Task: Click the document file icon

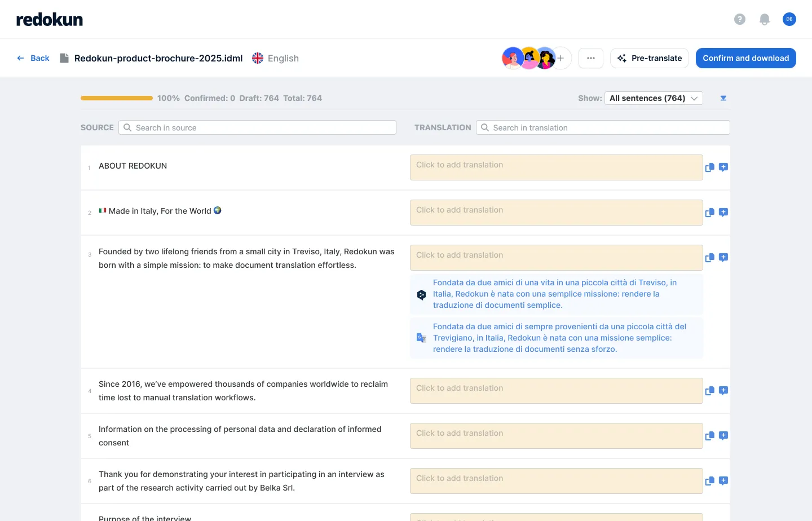Action: pos(64,58)
